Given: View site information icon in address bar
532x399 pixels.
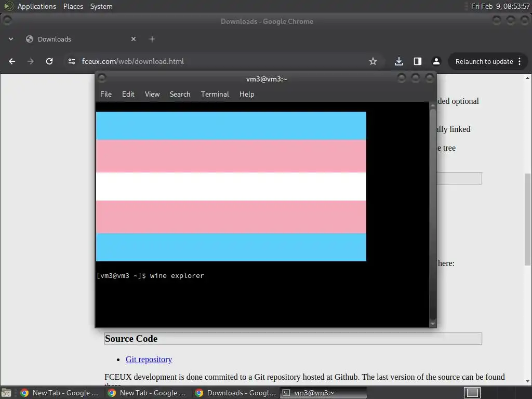Looking at the screenshot, I should (72, 61).
